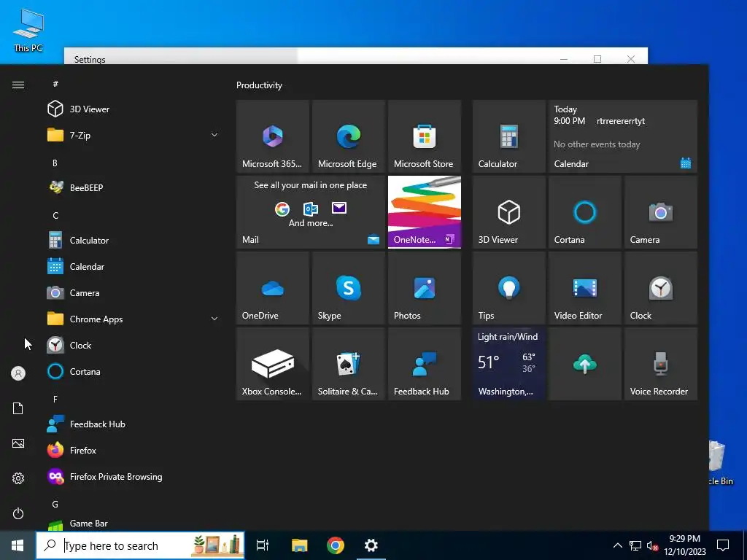
Task: Select the This PC desktop icon
Action: (x=28, y=30)
